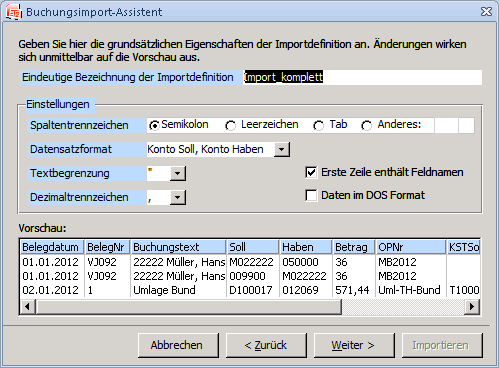The height and width of the screenshot is (368, 499).
Task: Click the Importdefinition name input field
Action: pyautogui.click(x=362, y=77)
